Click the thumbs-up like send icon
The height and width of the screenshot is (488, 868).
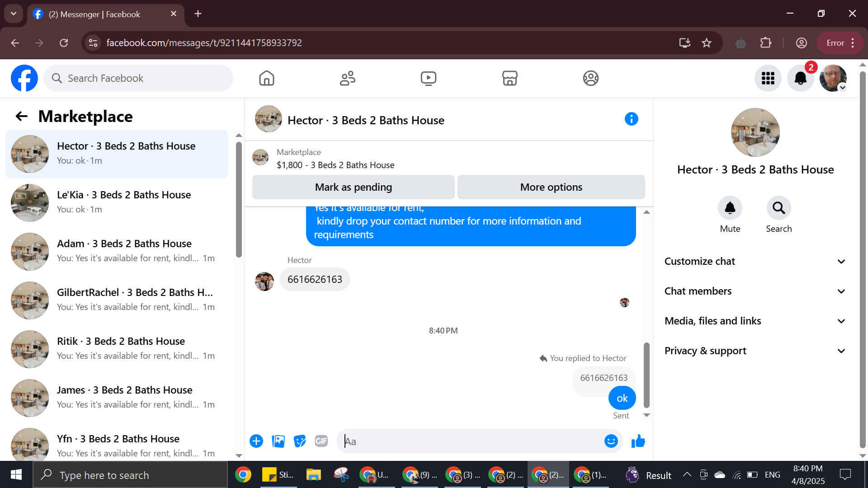[638, 441]
